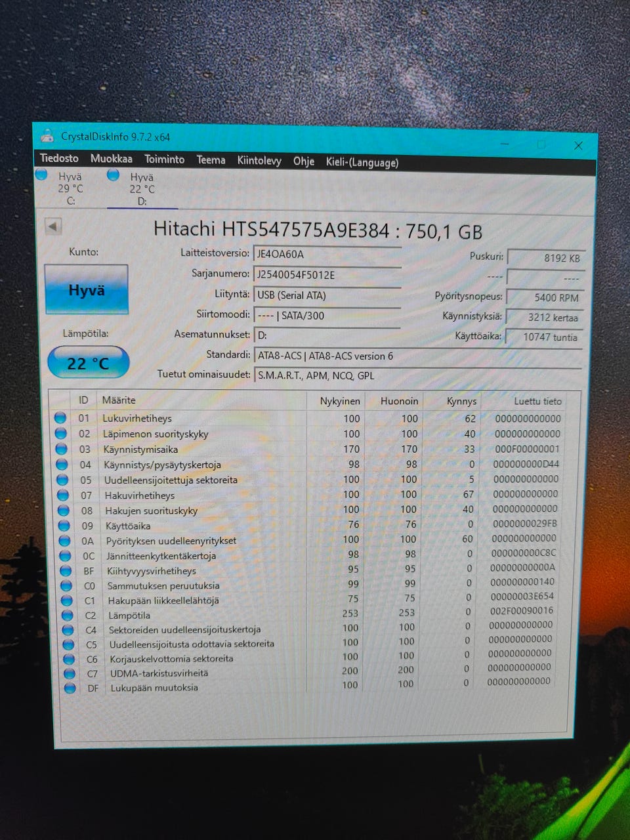Screen dimensions: 630x840
Task: Click the Sarjanumero serial number field
Action: click(327, 274)
